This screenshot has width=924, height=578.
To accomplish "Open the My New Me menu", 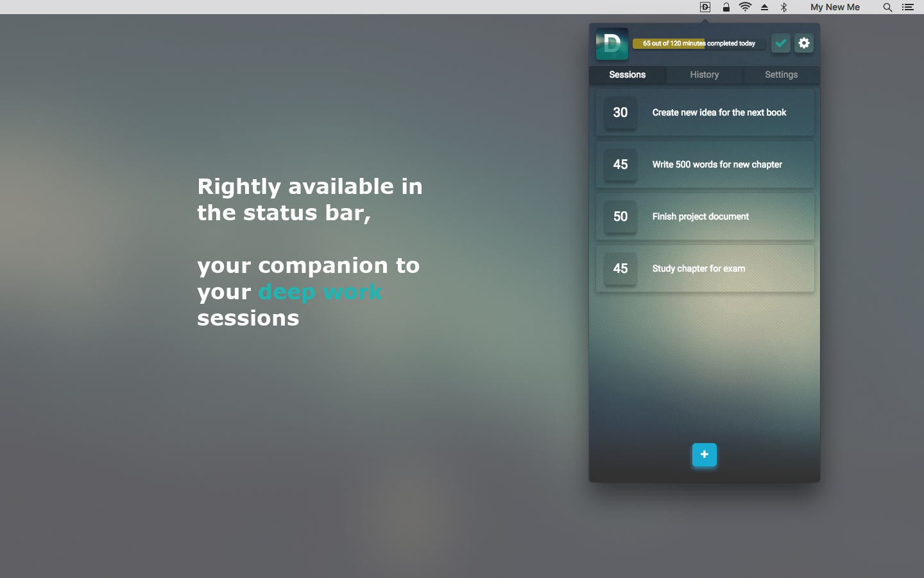I will pyautogui.click(x=835, y=7).
